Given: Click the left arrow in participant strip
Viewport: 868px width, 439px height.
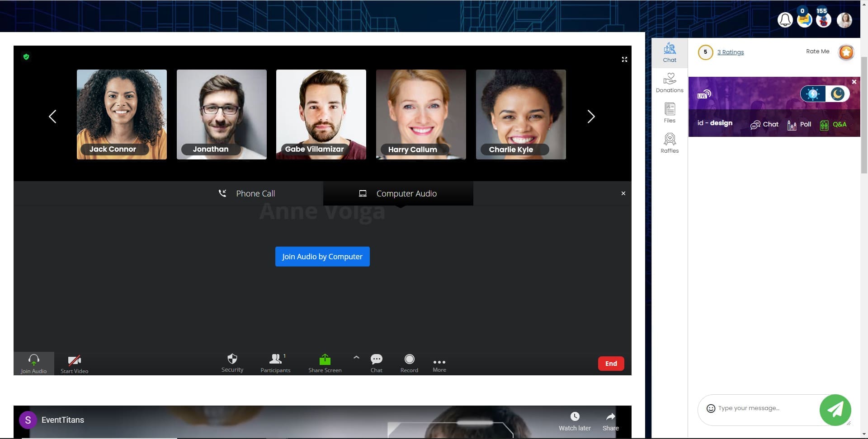Looking at the screenshot, I should (x=52, y=116).
